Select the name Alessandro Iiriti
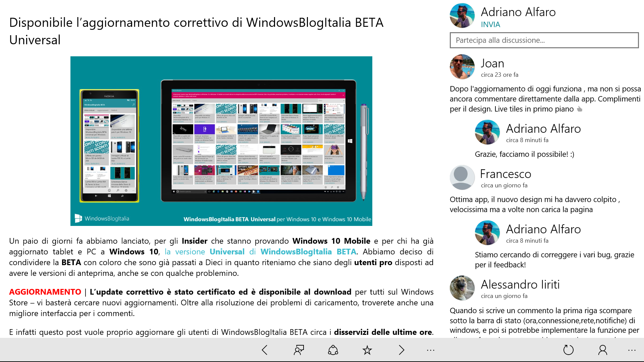 click(x=520, y=285)
